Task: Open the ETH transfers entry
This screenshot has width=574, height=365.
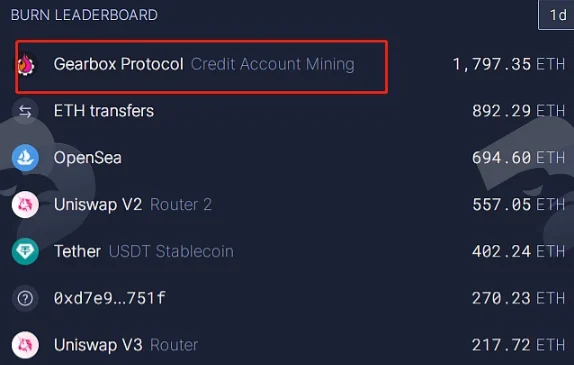Action: click(104, 111)
